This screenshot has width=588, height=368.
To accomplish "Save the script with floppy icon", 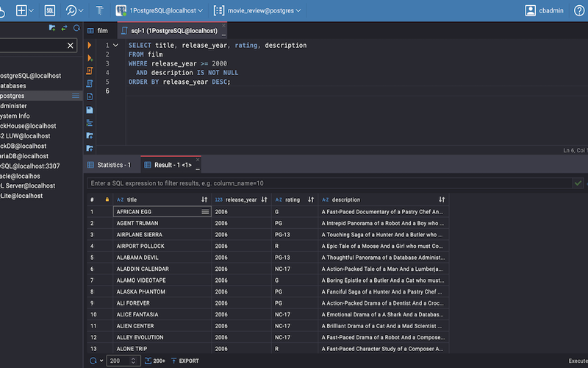I will tap(90, 110).
